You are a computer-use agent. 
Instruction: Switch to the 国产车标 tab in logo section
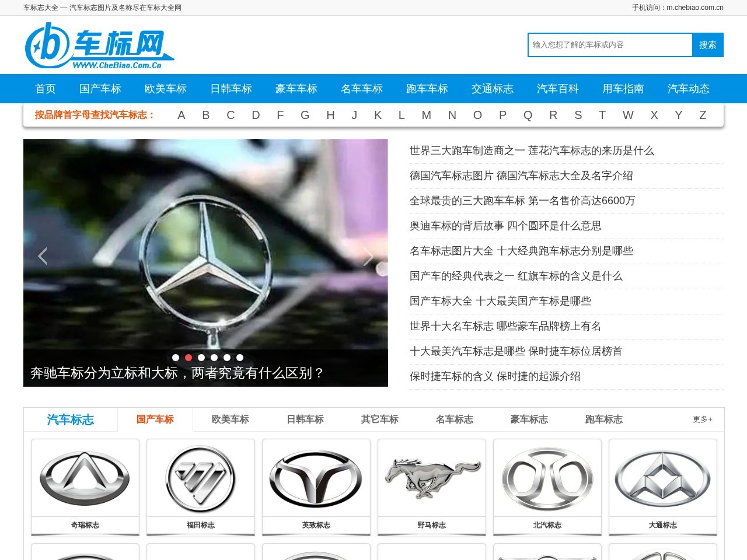pyautogui.click(x=155, y=419)
